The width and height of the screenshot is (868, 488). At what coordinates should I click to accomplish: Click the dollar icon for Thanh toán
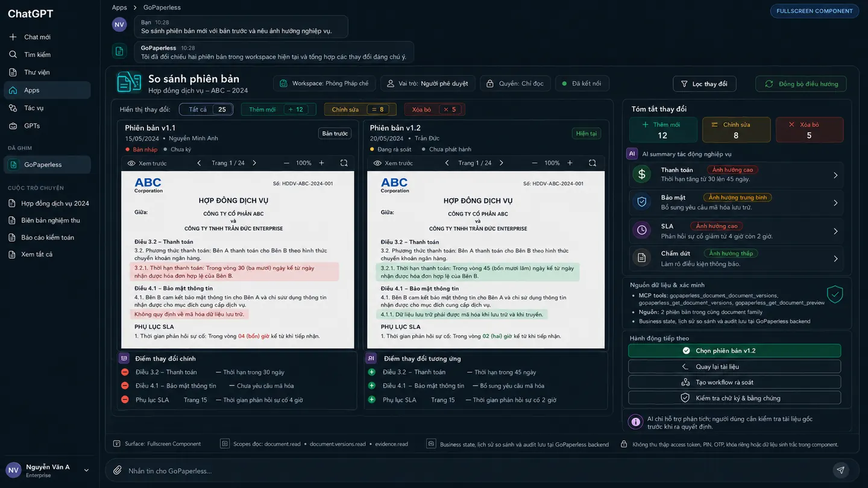[641, 175]
